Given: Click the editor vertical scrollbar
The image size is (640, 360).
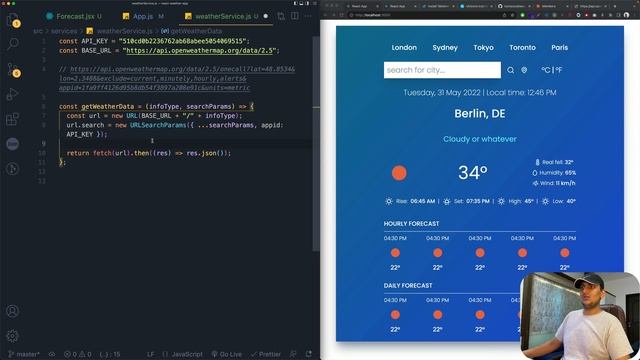Looking at the screenshot, I should pos(316,143).
